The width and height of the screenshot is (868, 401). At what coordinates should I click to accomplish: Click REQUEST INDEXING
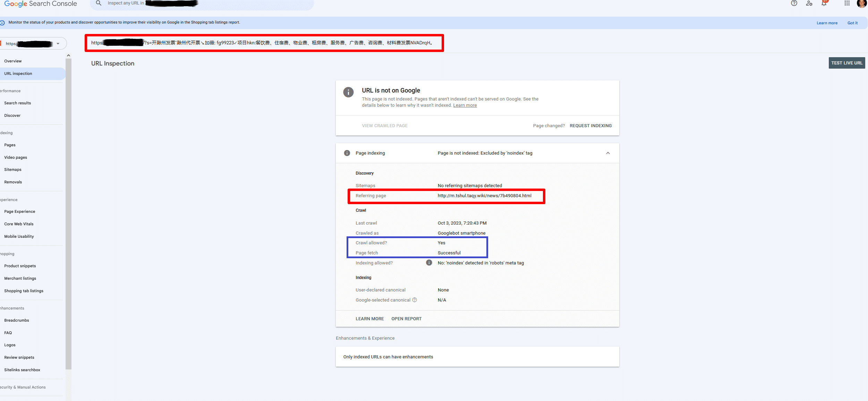pyautogui.click(x=590, y=126)
